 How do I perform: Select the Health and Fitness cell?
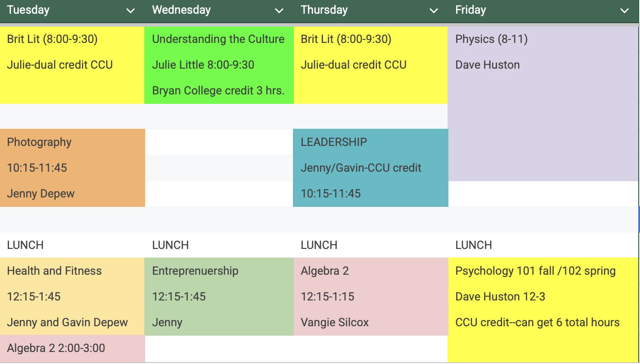tap(72, 271)
